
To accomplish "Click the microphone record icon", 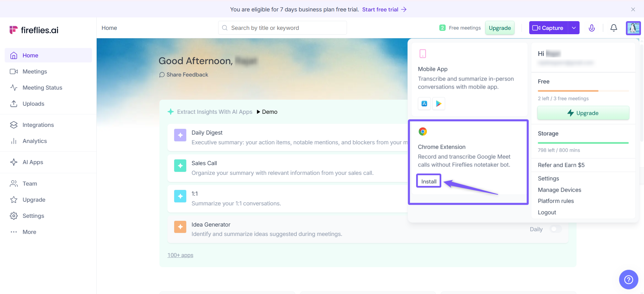I will [x=592, y=28].
